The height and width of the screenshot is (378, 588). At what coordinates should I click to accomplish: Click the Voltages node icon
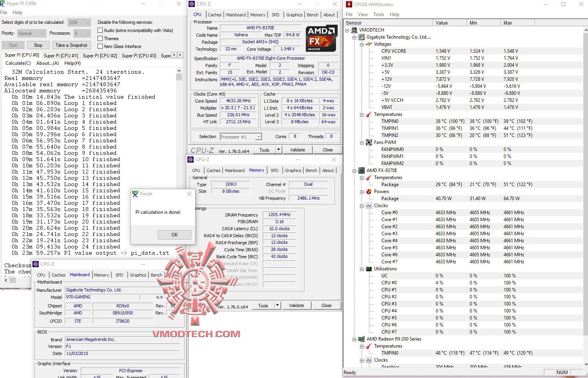(369, 44)
